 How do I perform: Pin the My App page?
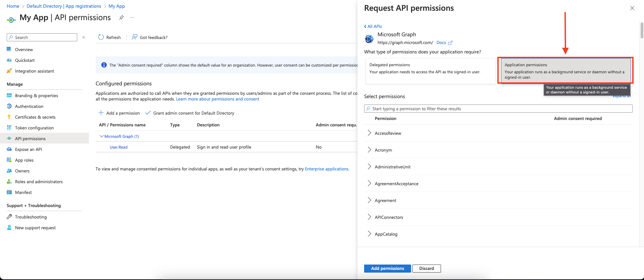pyautogui.click(x=121, y=17)
